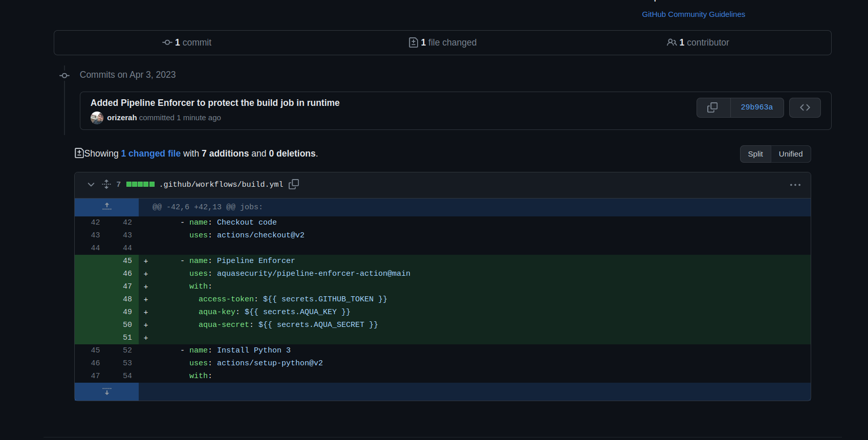Open GitHub Community Guidelines link
The image size is (868, 440).
click(x=693, y=14)
